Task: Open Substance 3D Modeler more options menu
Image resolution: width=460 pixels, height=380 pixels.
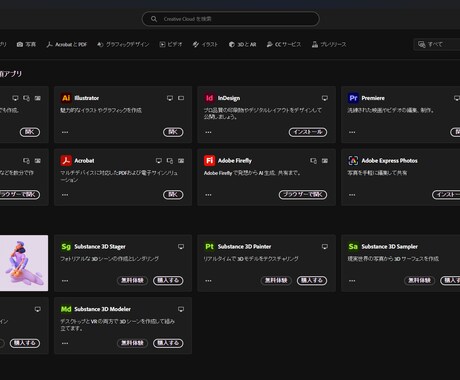Action: 65,343
